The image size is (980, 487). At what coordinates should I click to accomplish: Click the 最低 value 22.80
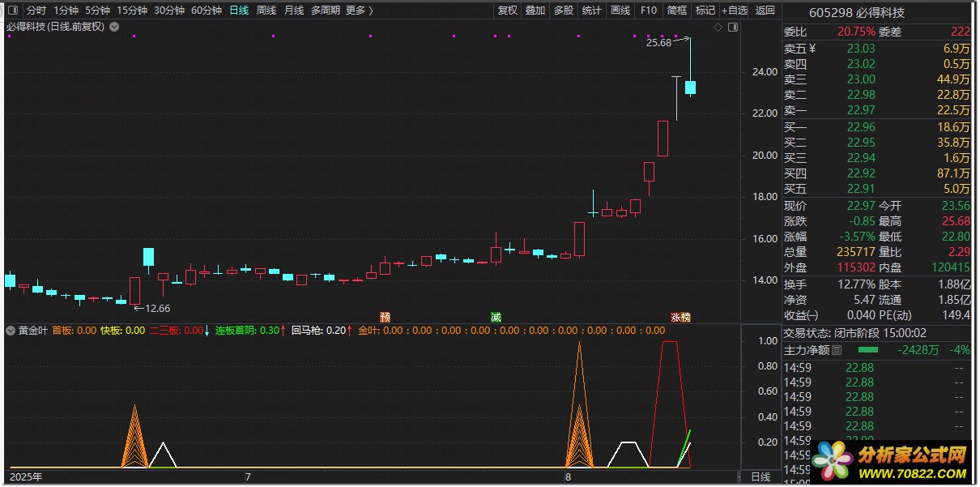[x=955, y=237]
